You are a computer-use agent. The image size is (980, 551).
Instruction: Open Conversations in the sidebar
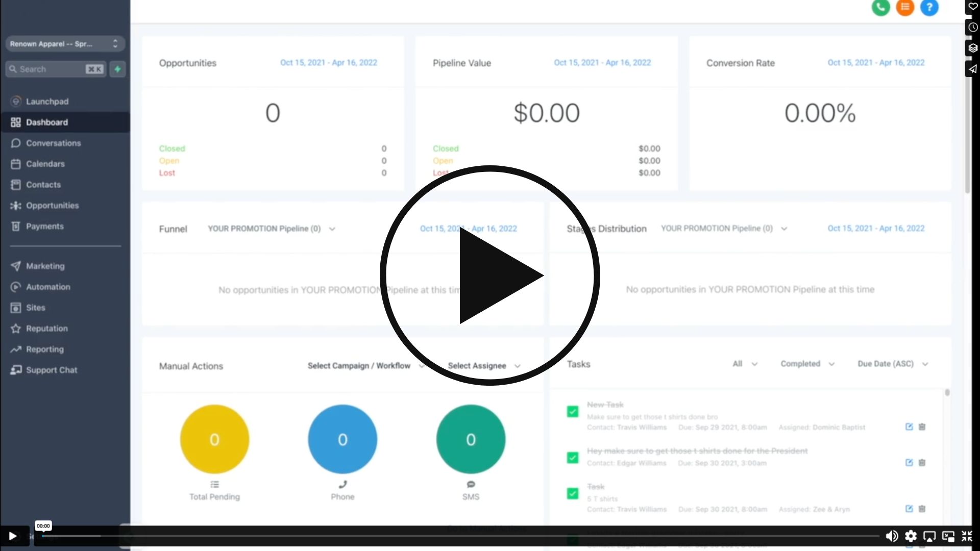point(53,143)
